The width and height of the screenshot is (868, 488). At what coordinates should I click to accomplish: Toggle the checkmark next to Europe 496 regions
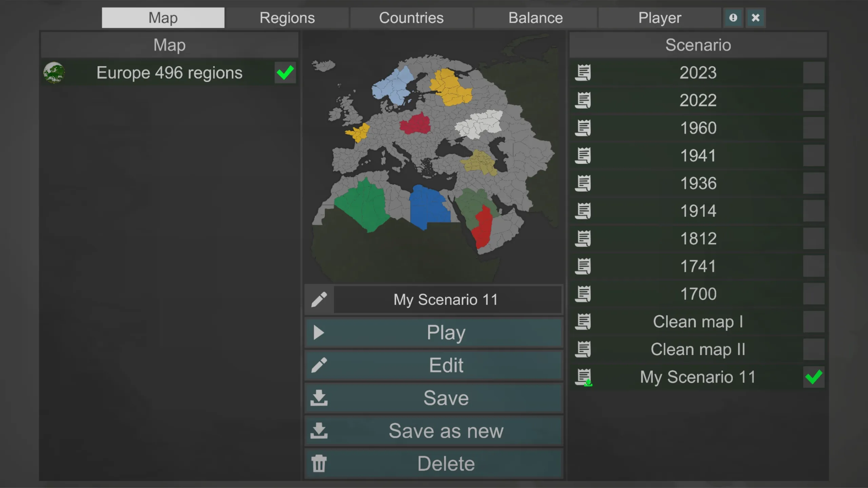285,73
